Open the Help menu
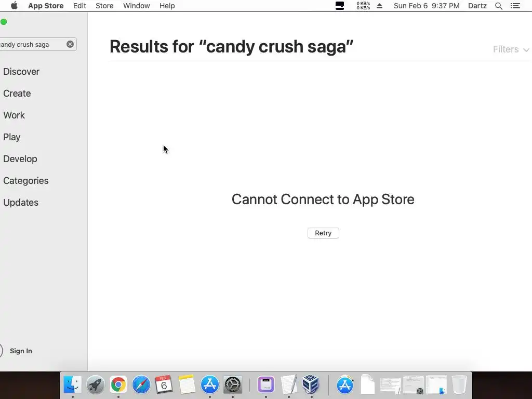Screen dimensions: 532x399 click(x=167, y=6)
